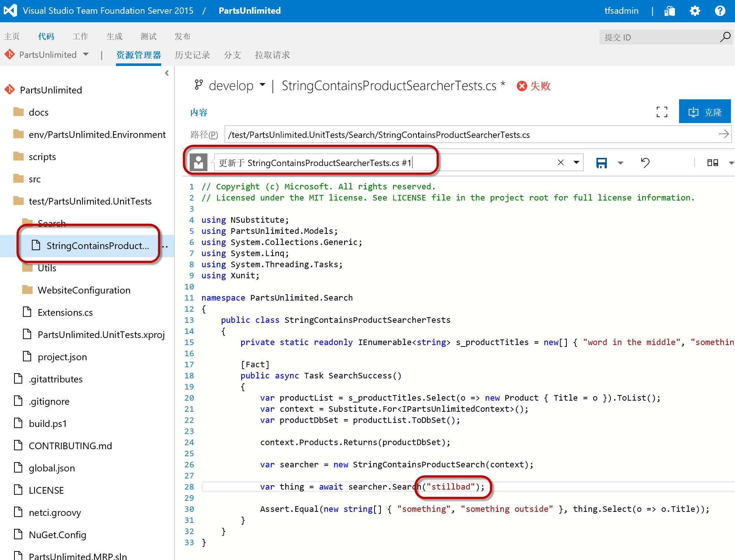The height and width of the screenshot is (560, 735).
Task: Switch to the 历史记录 history tab
Action: tap(192, 55)
